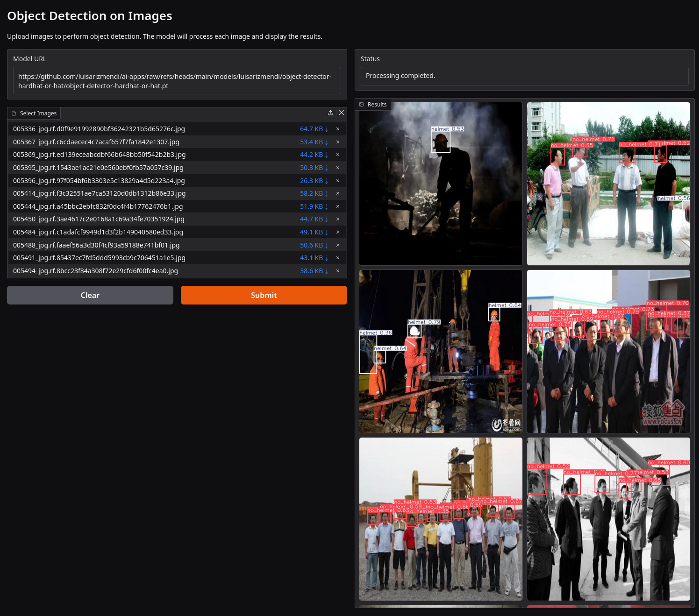Focus the Model URL text field
The height and width of the screenshot is (616, 699).
(x=177, y=81)
